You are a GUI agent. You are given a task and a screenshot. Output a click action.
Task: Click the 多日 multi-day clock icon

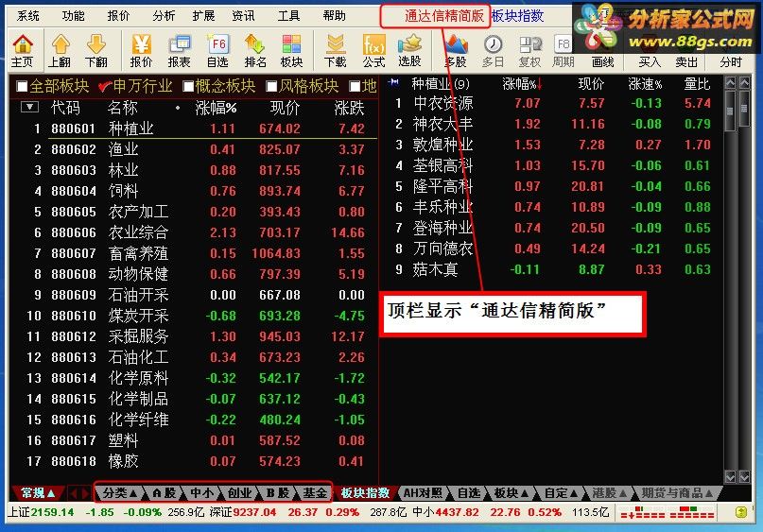493,50
